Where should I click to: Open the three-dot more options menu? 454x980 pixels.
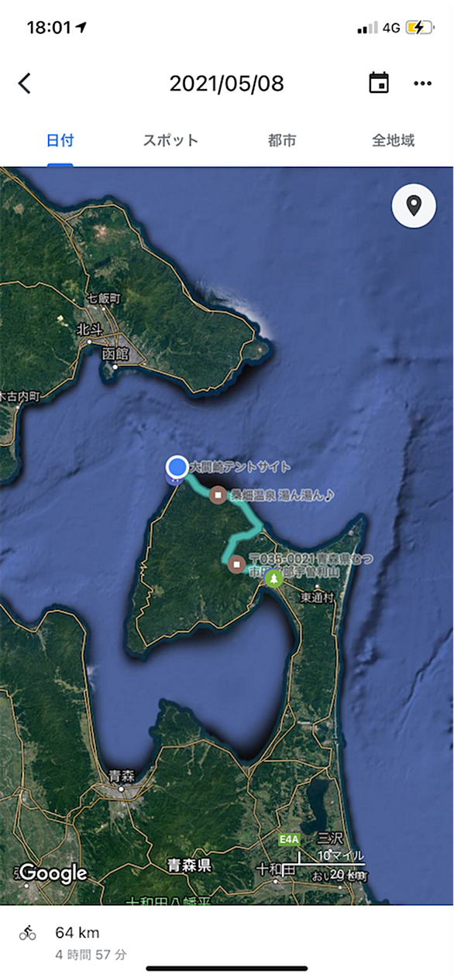[422, 84]
